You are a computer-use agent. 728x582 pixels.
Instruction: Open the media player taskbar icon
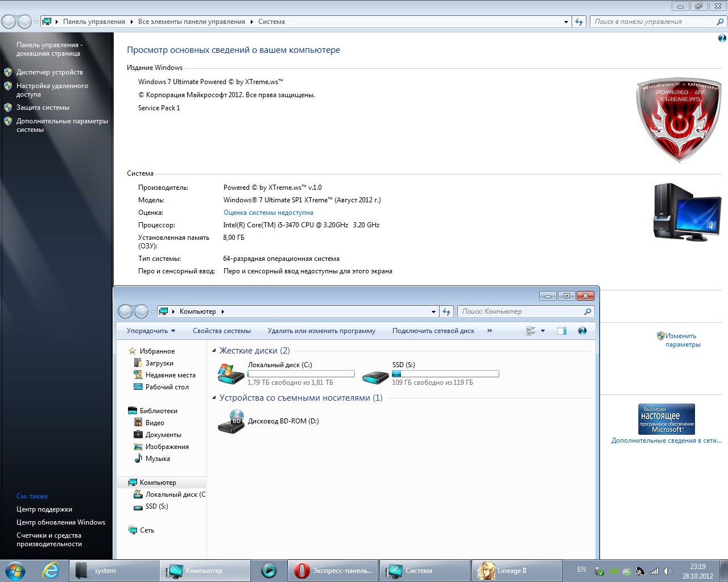tap(268, 570)
